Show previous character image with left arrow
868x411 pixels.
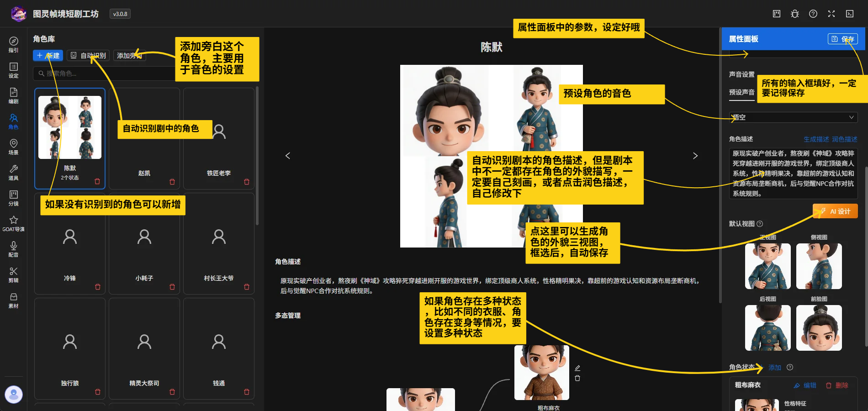coord(288,156)
